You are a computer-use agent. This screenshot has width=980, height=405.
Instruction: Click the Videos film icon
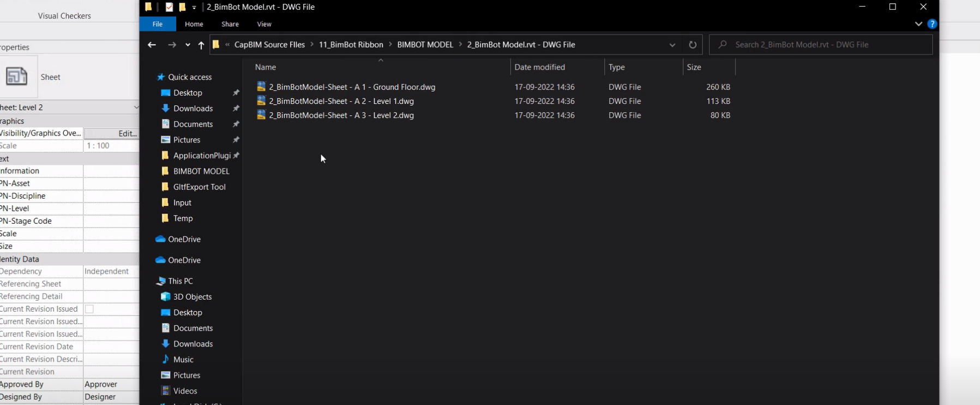[x=166, y=391]
